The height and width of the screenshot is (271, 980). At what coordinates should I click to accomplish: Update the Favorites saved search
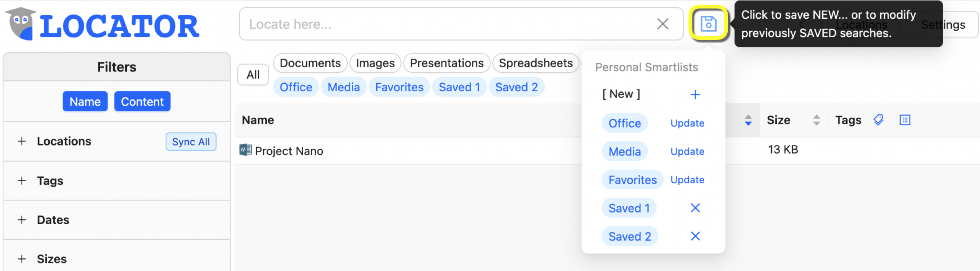[x=687, y=180]
